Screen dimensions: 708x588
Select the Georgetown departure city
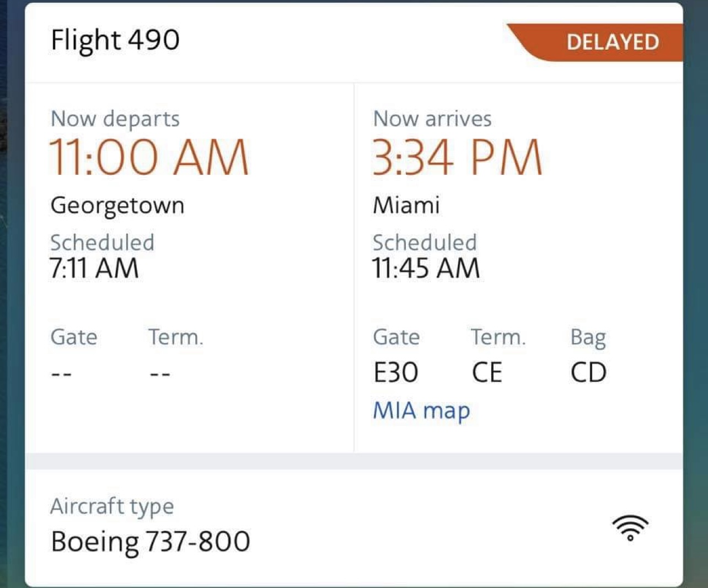pyautogui.click(x=117, y=206)
